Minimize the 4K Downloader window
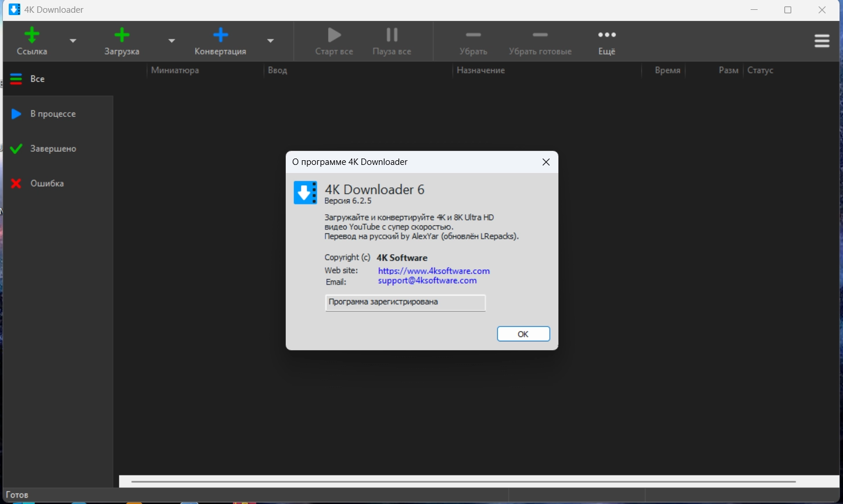This screenshot has width=843, height=504. [x=754, y=10]
